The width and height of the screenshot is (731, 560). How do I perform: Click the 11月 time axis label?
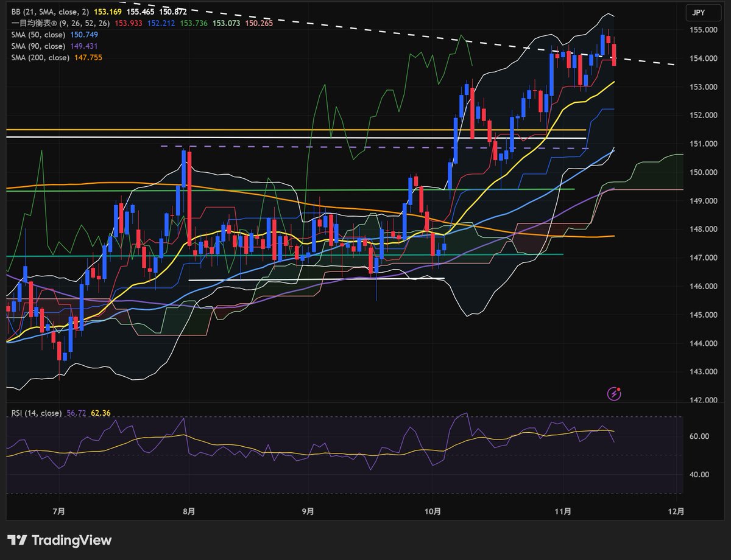tap(563, 511)
